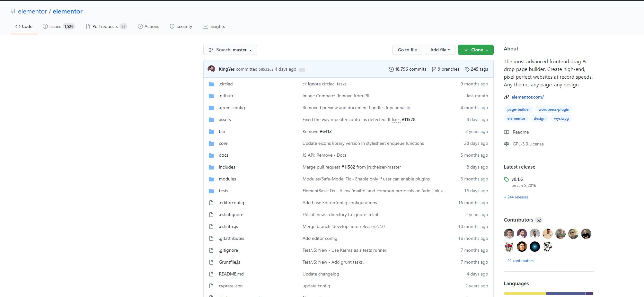Switch to the Code tab
Viewport: 644px width, 297px height.
[x=24, y=26]
